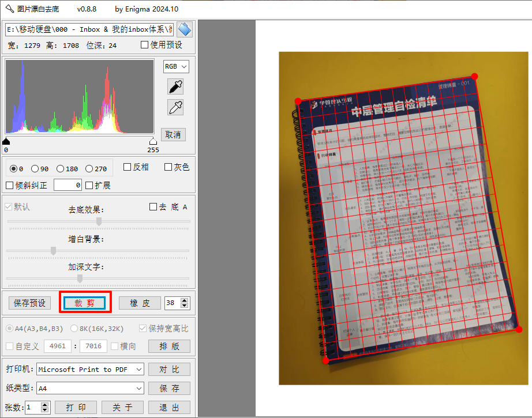
Task: Click the 退出 exit button
Action: [x=169, y=407]
